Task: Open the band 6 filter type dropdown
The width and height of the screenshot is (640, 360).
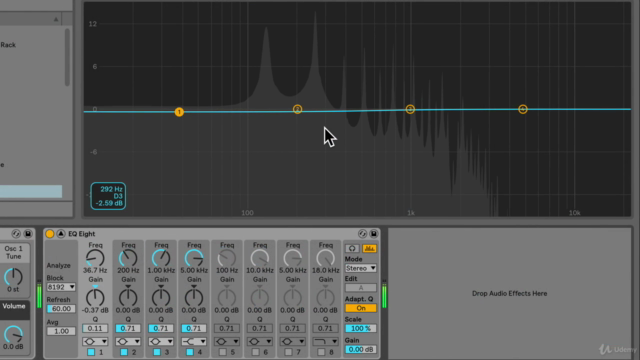Action: (260, 341)
